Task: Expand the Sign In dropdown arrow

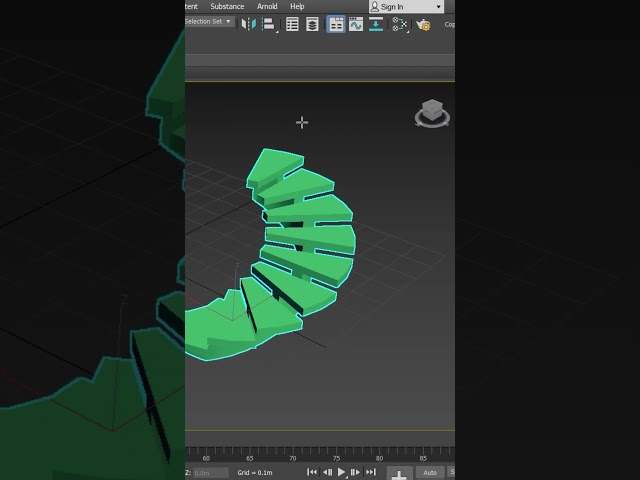Action: point(438,7)
